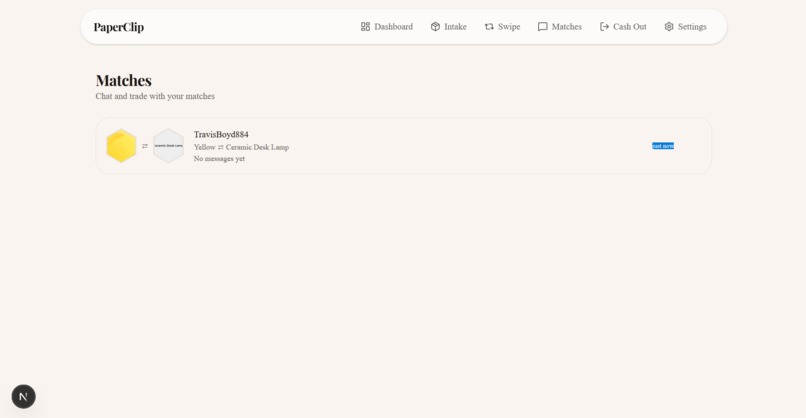This screenshot has width=806, height=418.
Task: Open match with TravisBoyd884
Action: click(x=404, y=146)
